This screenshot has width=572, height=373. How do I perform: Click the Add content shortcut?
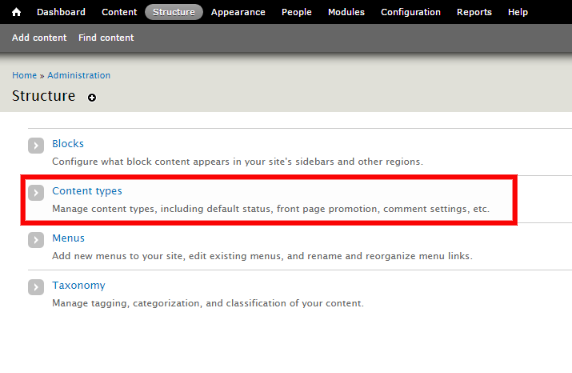point(39,38)
